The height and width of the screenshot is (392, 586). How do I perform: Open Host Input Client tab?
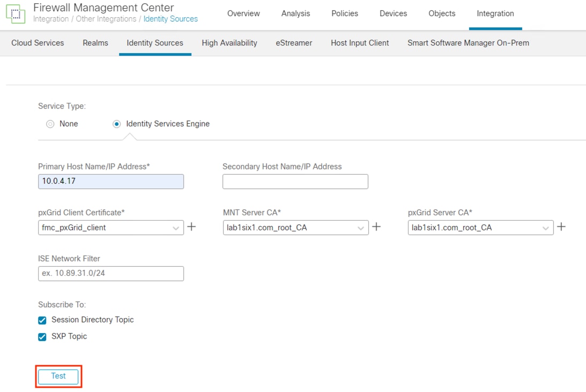tap(360, 43)
